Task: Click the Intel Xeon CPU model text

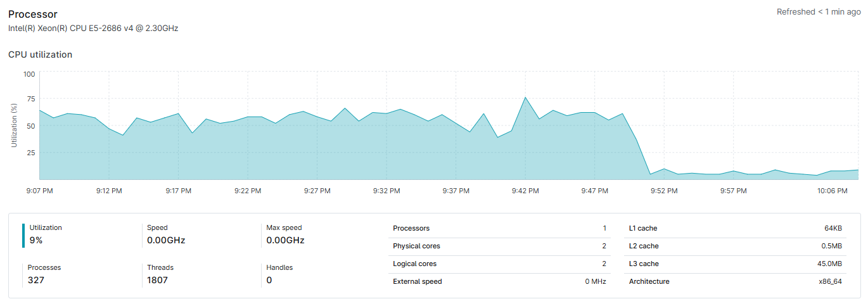Action: pos(93,29)
